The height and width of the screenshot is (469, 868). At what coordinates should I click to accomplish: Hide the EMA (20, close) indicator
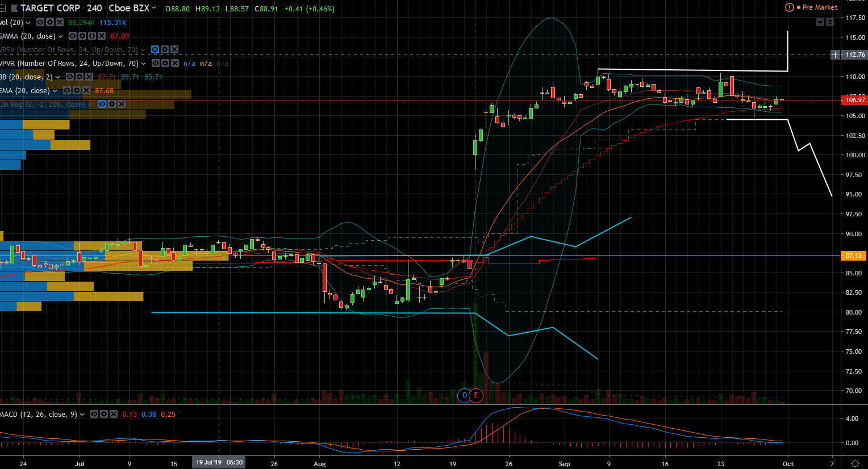click(66, 91)
